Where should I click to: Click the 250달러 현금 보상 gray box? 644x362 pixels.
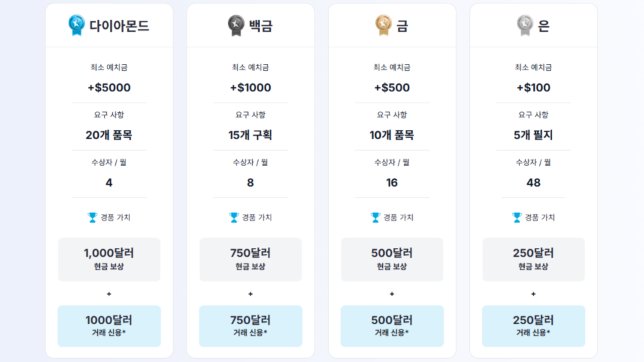(533, 259)
